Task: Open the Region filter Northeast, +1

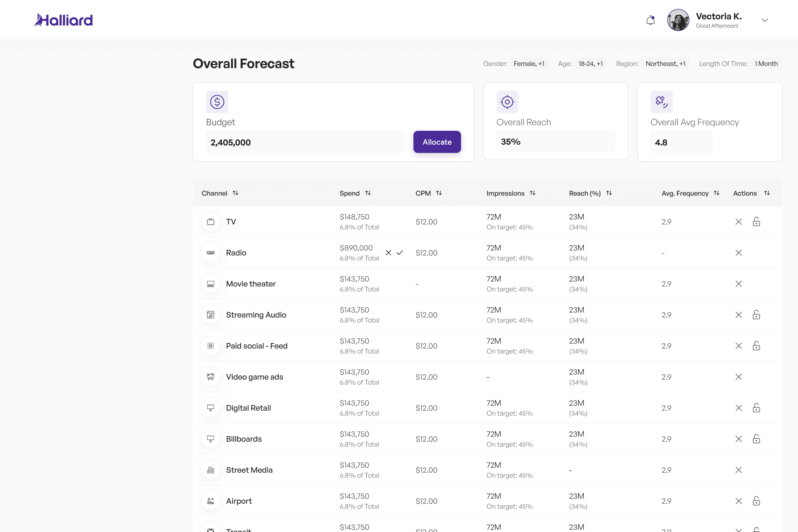Action: pos(665,64)
